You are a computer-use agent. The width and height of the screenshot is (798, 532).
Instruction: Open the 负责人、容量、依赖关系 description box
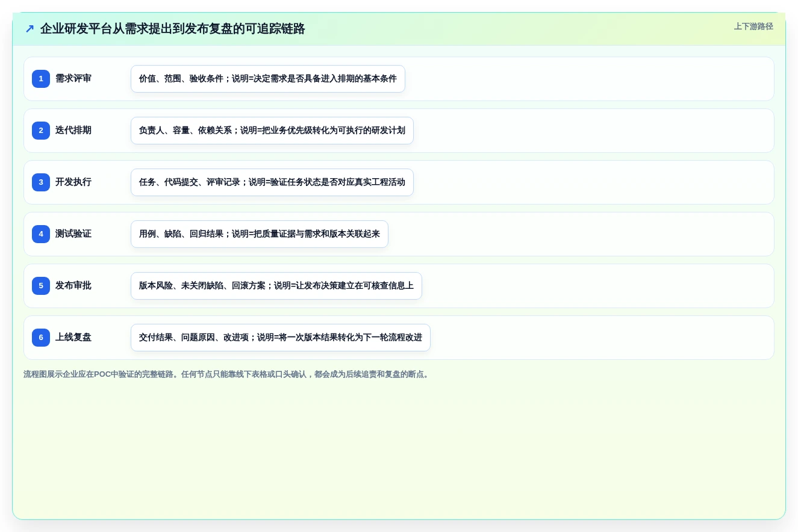tap(272, 131)
